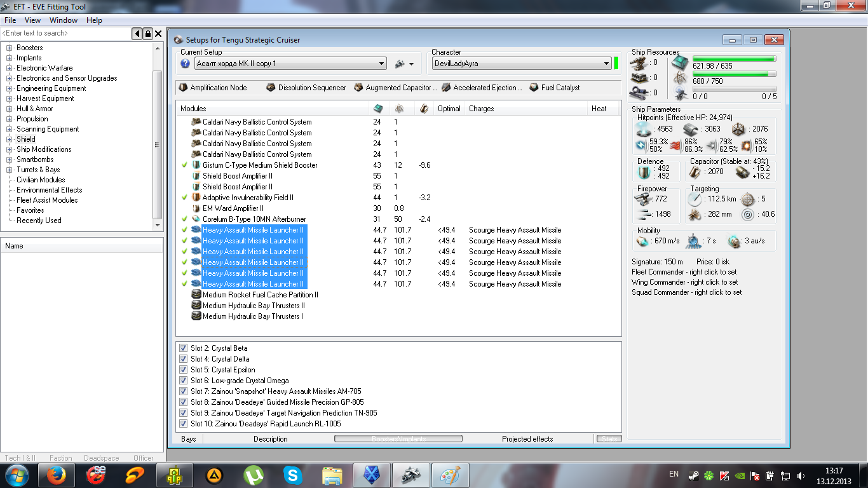The width and height of the screenshot is (868, 488).
Task: Toggle Slot 10 Zainou Deadeye RL-1005 checkbox
Action: (x=183, y=424)
